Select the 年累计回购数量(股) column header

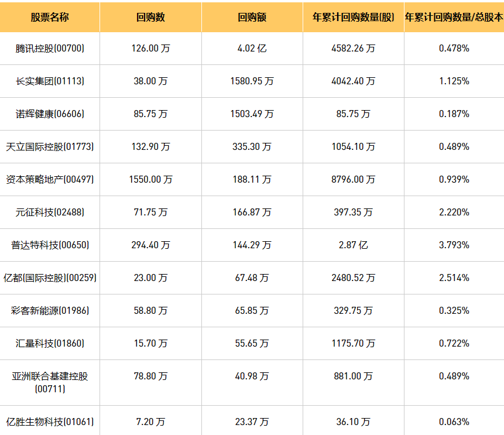pyautogui.click(x=353, y=18)
